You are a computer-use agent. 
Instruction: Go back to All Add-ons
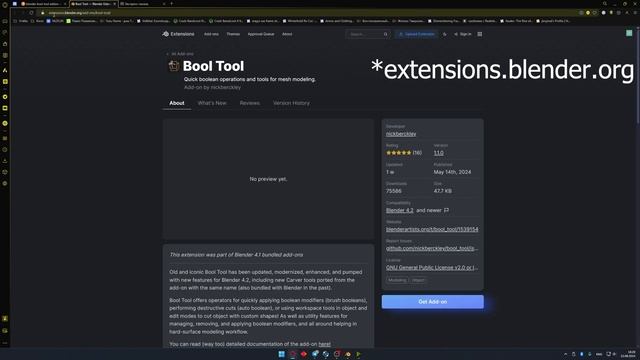point(180,54)
